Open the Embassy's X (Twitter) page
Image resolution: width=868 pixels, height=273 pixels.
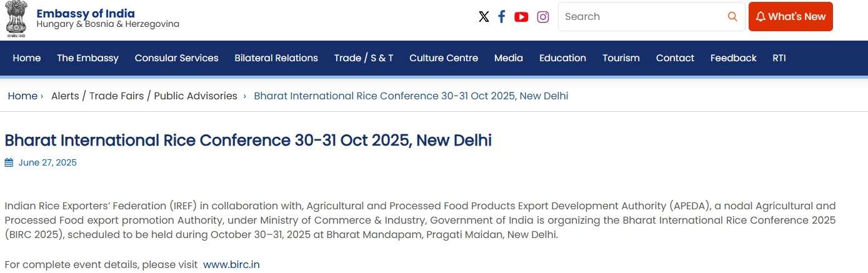click(x=484, y=17)
